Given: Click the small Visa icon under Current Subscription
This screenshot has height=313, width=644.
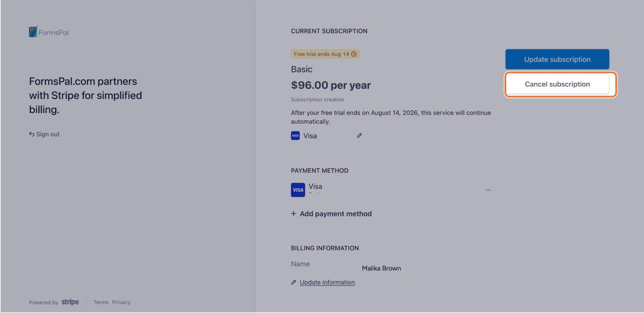Looking at the screenshot, I should (x=295, y=136).
